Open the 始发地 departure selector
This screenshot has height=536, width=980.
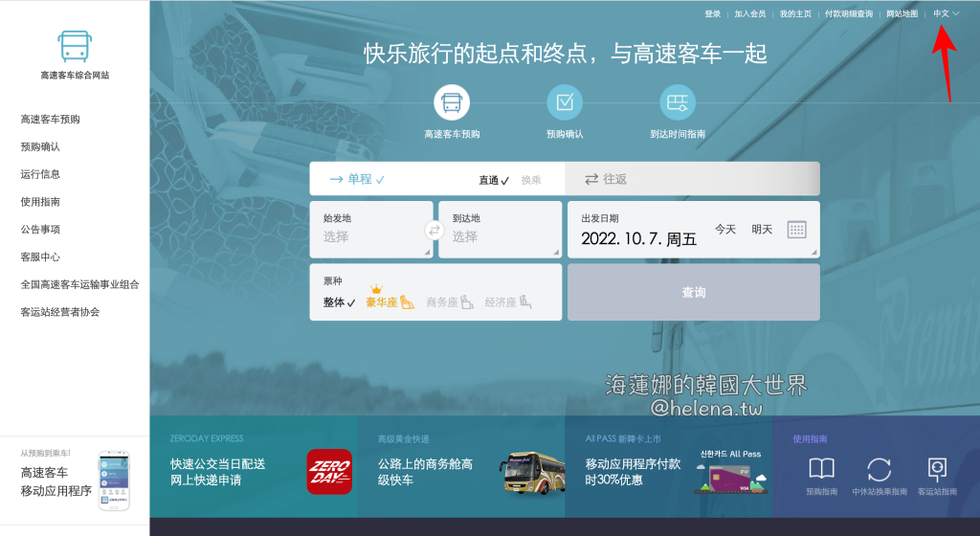pyautogui.click(x=371, y=230)
